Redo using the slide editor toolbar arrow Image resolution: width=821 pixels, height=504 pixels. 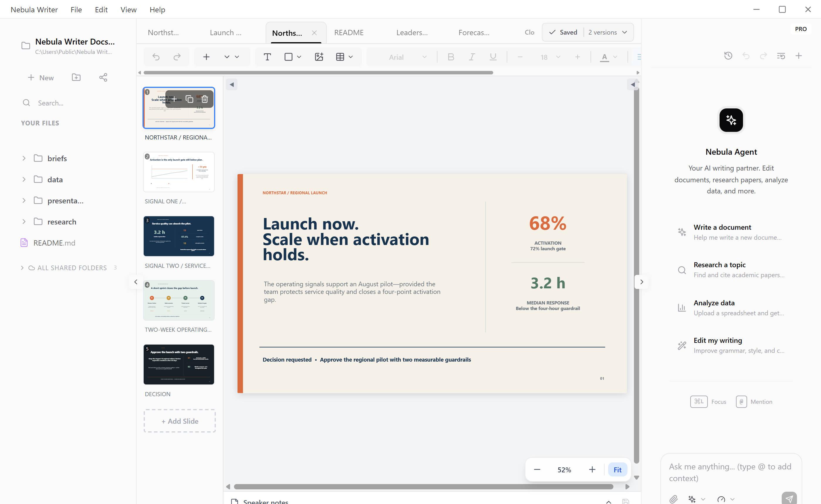pyautogui.click(x=177, y=57)
